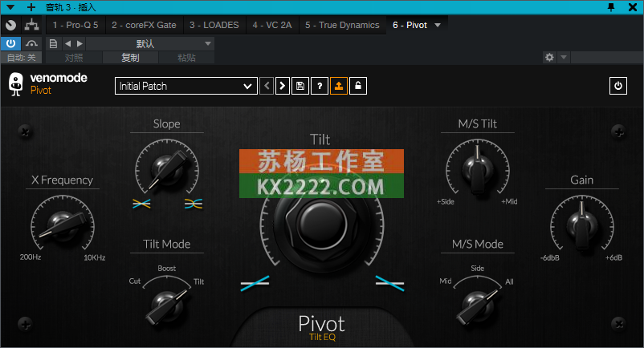Image resolution: width=644 pixels, height=348 pixels.
Task: Click the sidechain arch icon
Action: click(x=31, y=43)
